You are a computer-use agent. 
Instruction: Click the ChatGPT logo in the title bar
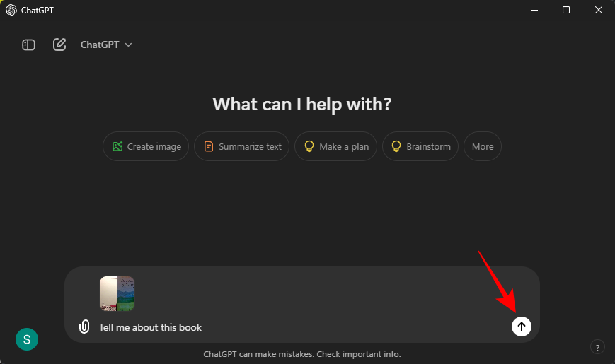11,10
